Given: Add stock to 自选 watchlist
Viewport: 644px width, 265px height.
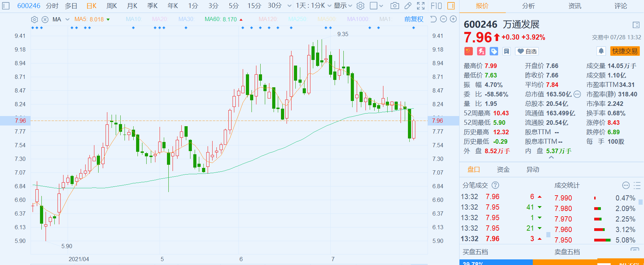Looking at the screenshot, I should (527, 51).
